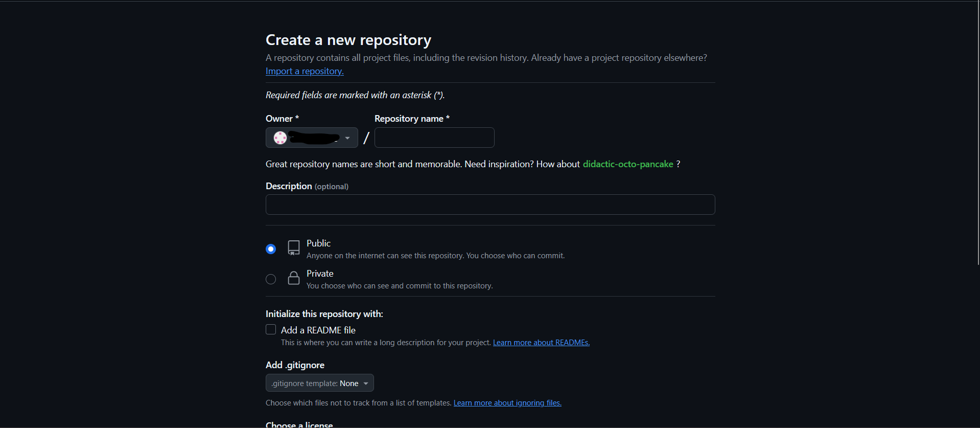This screenshot has width=980, height=428.
Task: Open the Import a repository link
Action: pos(305,71)
